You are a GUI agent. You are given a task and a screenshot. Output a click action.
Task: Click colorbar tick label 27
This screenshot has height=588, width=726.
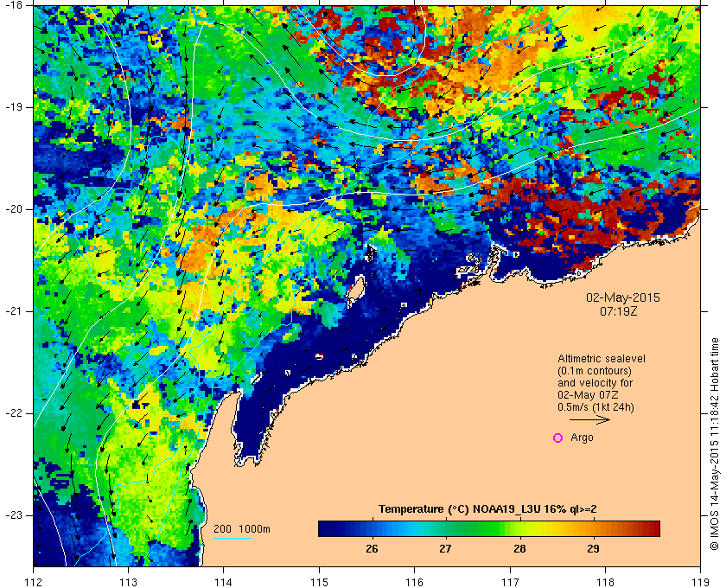[x=445, y=549]
